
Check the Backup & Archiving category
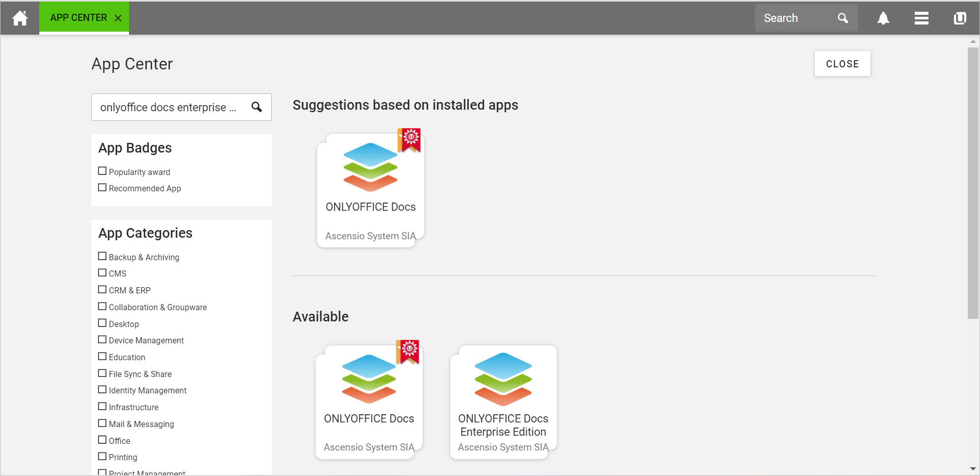click(101, 256)
